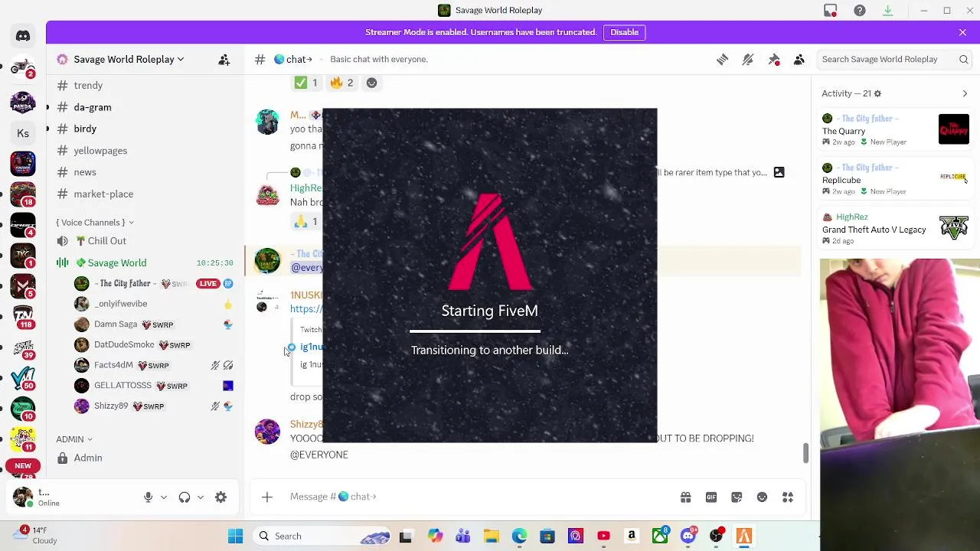Click the image attachment icon on reply preview

[x=779, y=173]
